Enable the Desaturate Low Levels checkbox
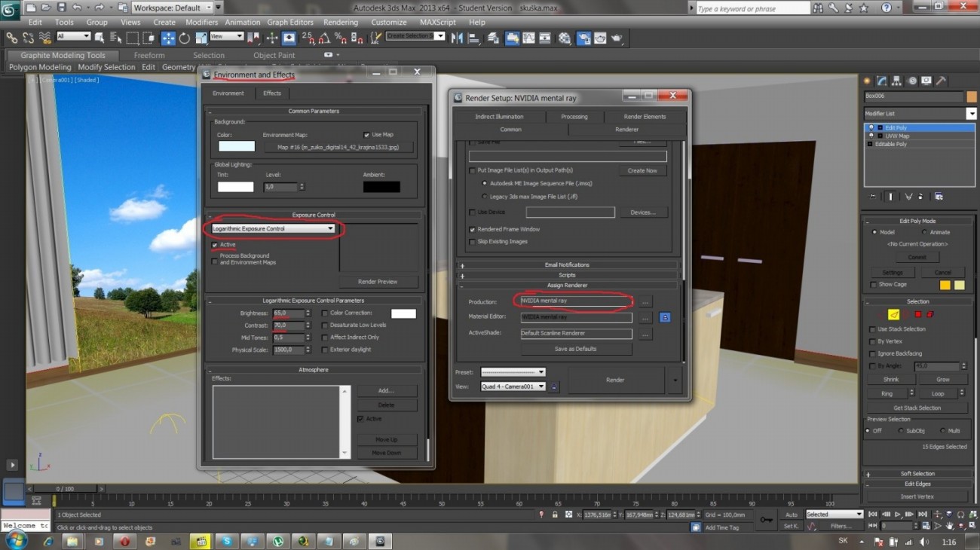This screenshot has height=550, width=980. 325,325
